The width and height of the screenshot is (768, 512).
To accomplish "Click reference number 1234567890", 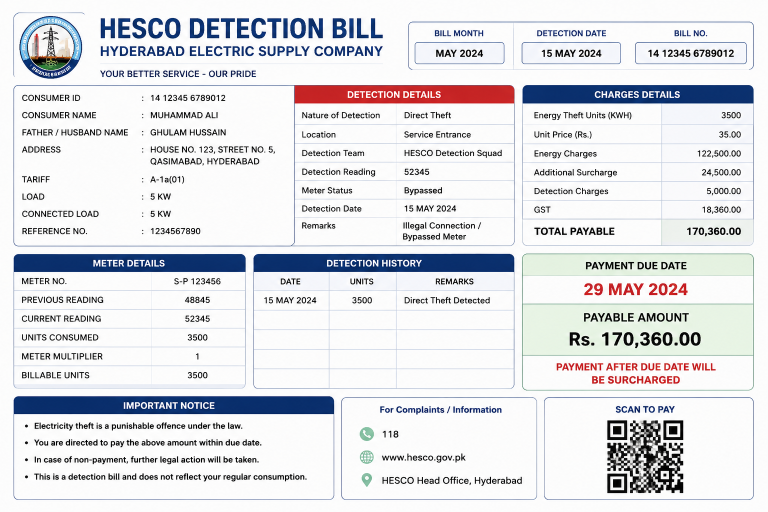I will (175, 231).
